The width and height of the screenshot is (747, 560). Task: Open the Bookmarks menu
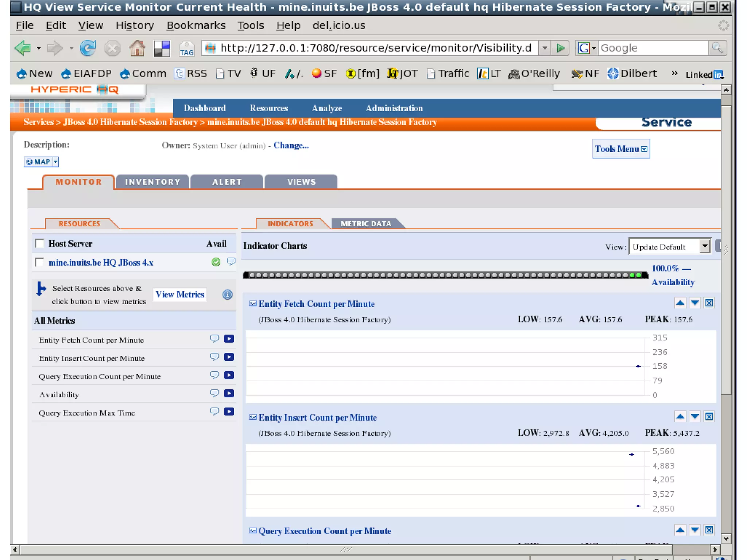coord(196,26)
